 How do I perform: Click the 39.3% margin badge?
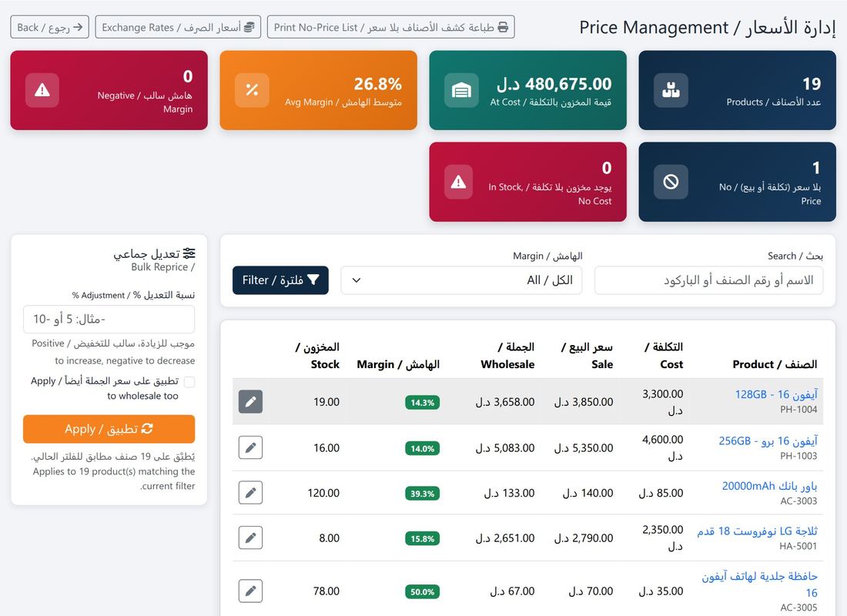pyautogui.click(x=423, y=494)
